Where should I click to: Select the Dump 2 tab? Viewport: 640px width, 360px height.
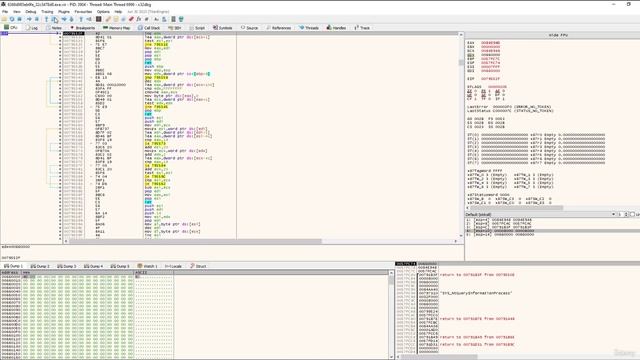(x=40, y=266)
